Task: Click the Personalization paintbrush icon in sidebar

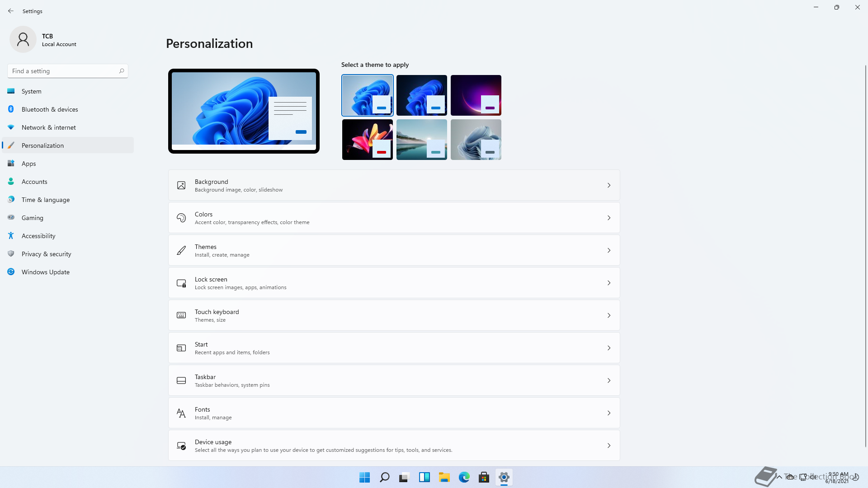Action: (x=11, y=145)
